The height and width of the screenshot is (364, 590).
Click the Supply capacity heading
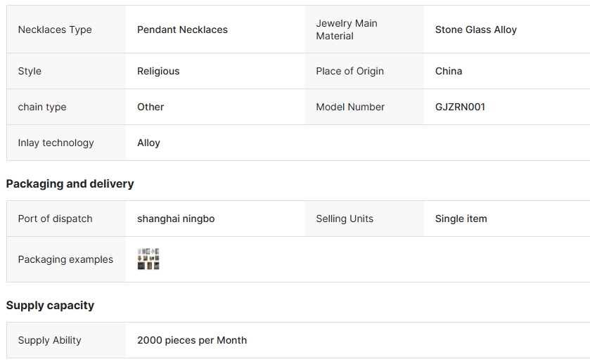[x=50, y=305]
